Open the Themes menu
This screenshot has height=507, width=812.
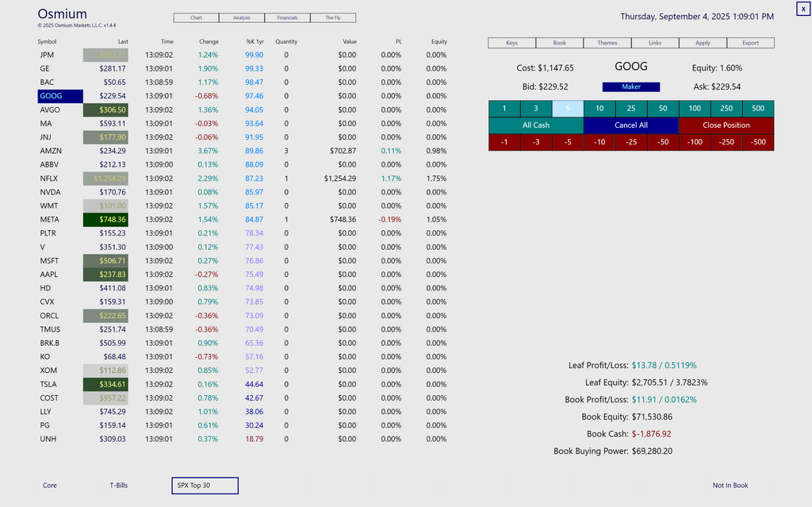click(x=607, y=43)
